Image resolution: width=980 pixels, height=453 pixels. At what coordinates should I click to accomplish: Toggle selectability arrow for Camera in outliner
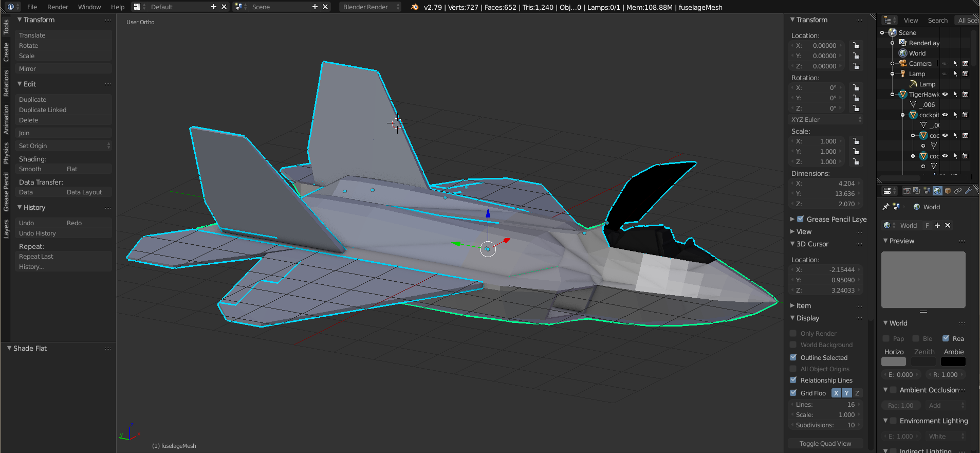tap(955, 63)
